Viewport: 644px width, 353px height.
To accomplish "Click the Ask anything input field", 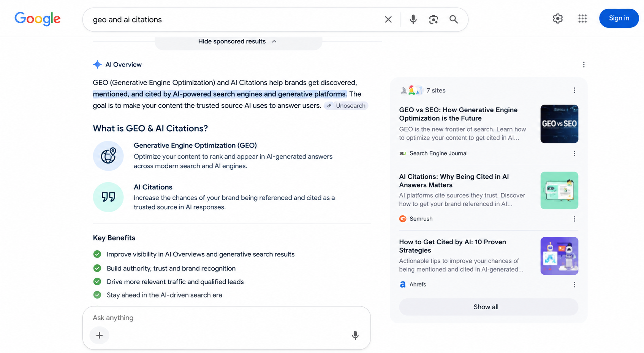I will tap(226, 318).
